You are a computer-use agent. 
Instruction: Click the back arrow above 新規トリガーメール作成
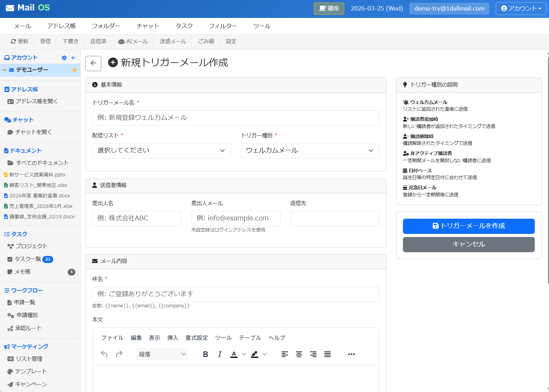93,63
